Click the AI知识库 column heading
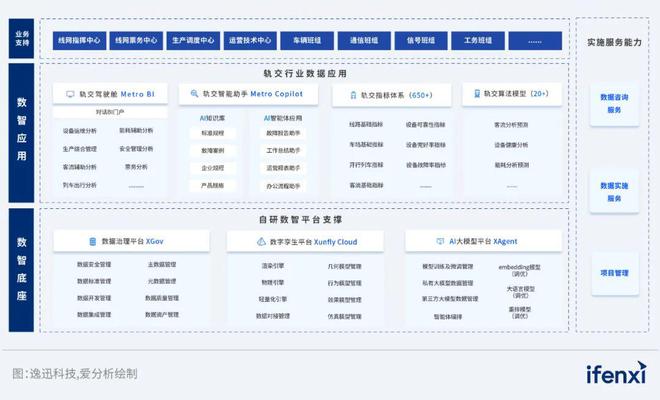 point(212,118)
